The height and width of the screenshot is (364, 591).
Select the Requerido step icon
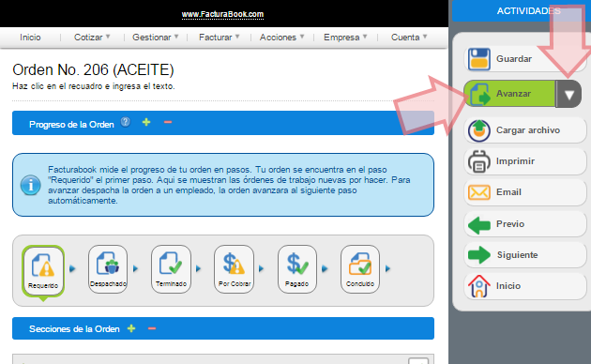tap(43, 270)
